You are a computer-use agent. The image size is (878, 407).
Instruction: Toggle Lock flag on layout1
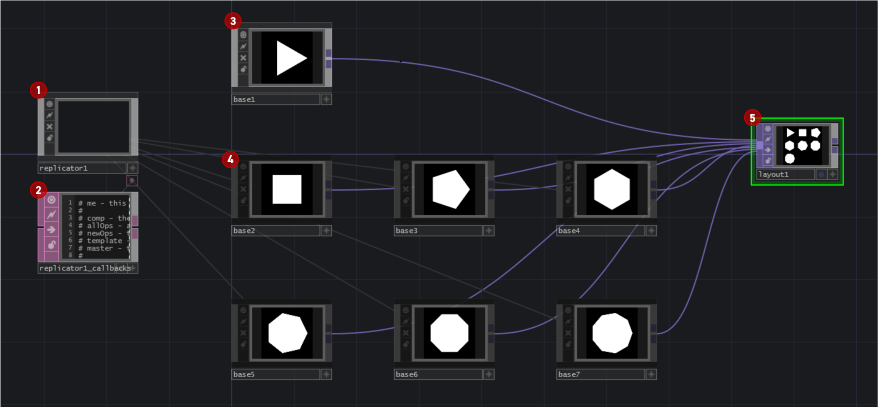[x=768, y=161]
